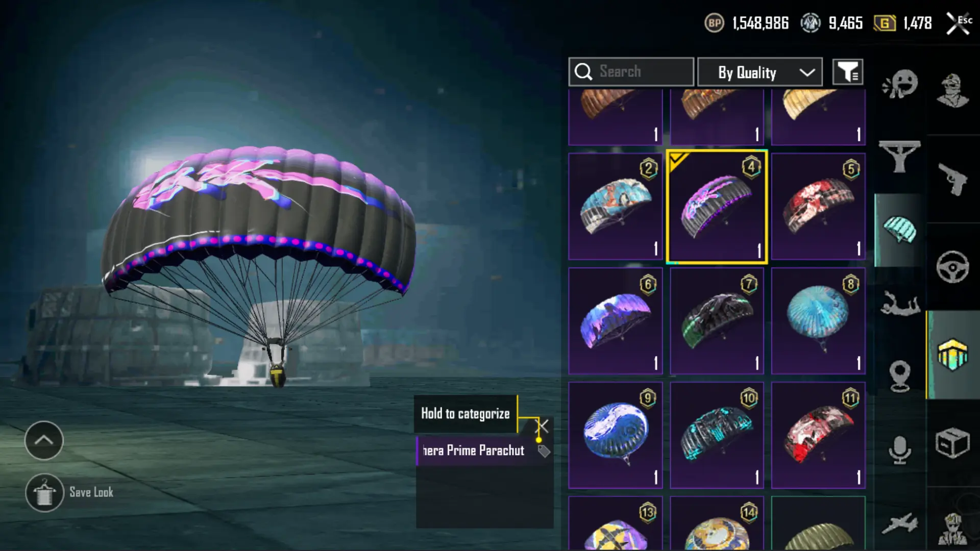
Task: Open the emote category icon
Action: (900, 84)
